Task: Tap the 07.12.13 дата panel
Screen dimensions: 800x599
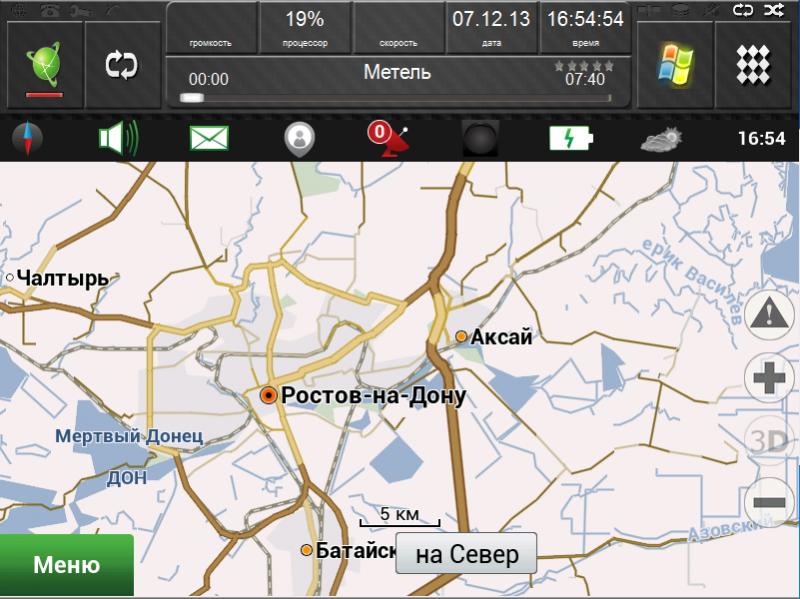Action: tap(491, 28)
